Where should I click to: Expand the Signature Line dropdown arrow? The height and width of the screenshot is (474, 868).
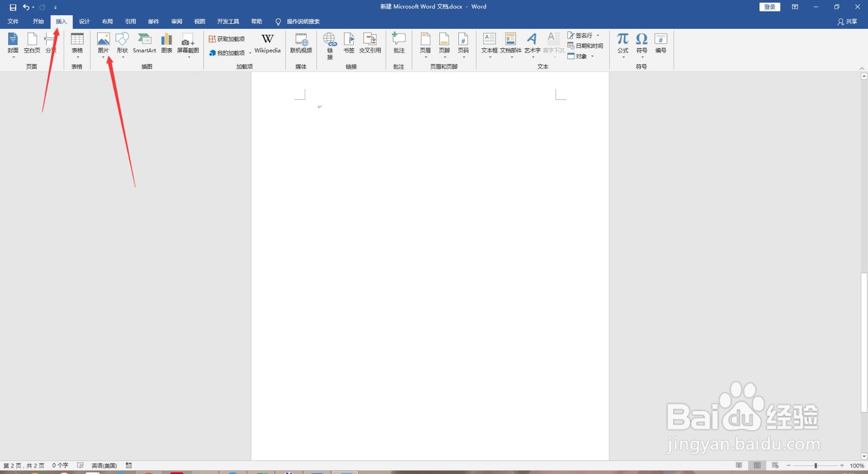(x=598, y=35)
